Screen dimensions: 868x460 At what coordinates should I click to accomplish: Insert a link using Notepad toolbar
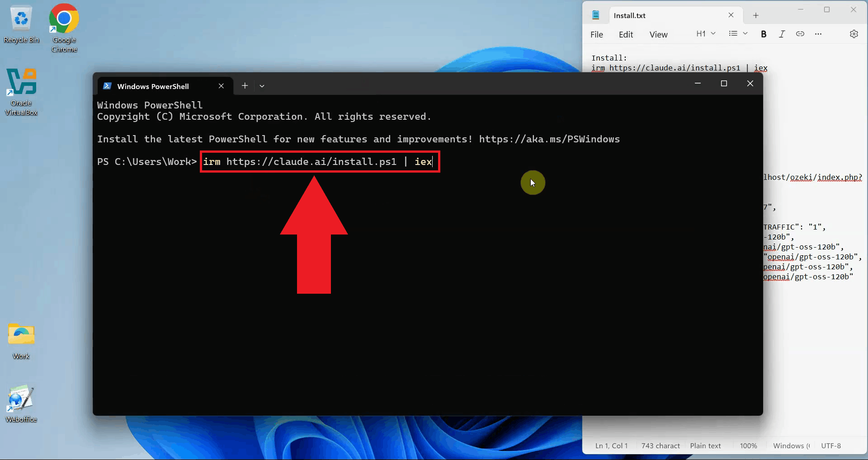click(x=800, y=34)
